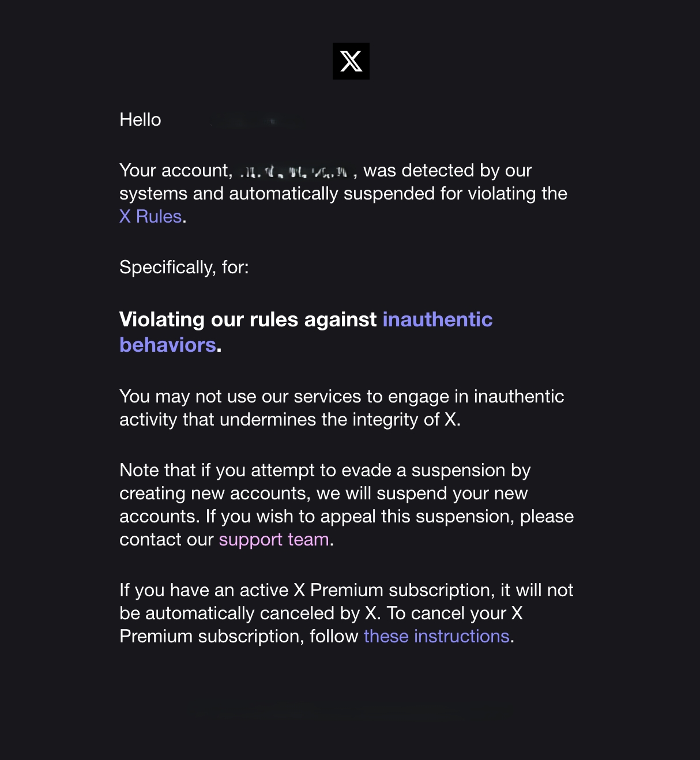
Task: Click the bold "behaviors" link text
Action: [167, 345]
